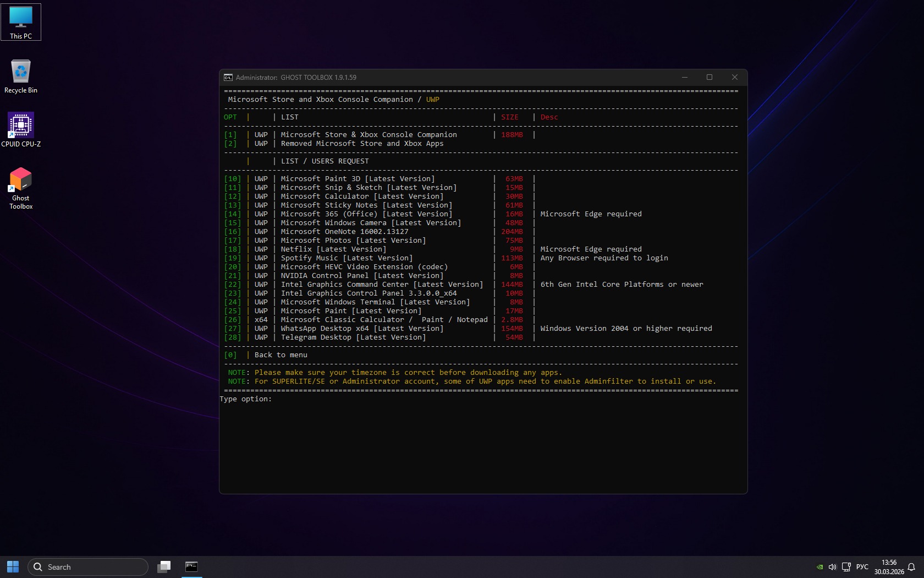Select the Recycle Bin desktop icon
The width and height of the screenshot is (924, 578).
[21, 75]
